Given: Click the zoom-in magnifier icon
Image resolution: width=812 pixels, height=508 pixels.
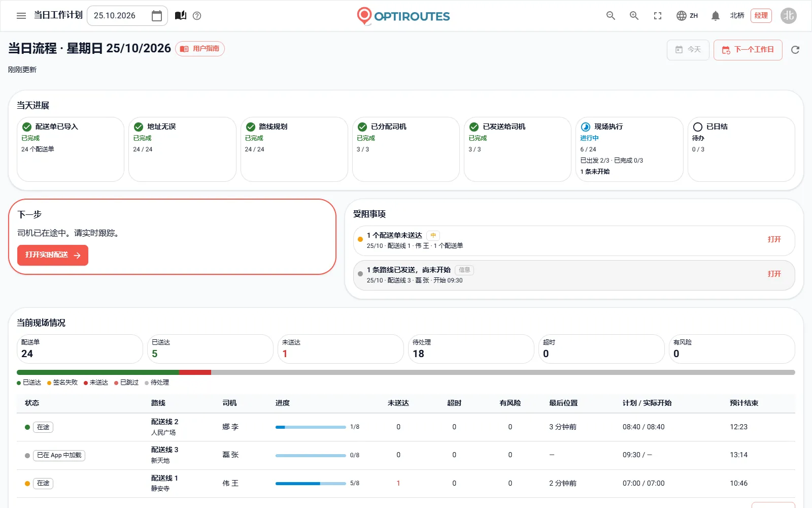Looking at the screenshot, I should click(634, 16).
